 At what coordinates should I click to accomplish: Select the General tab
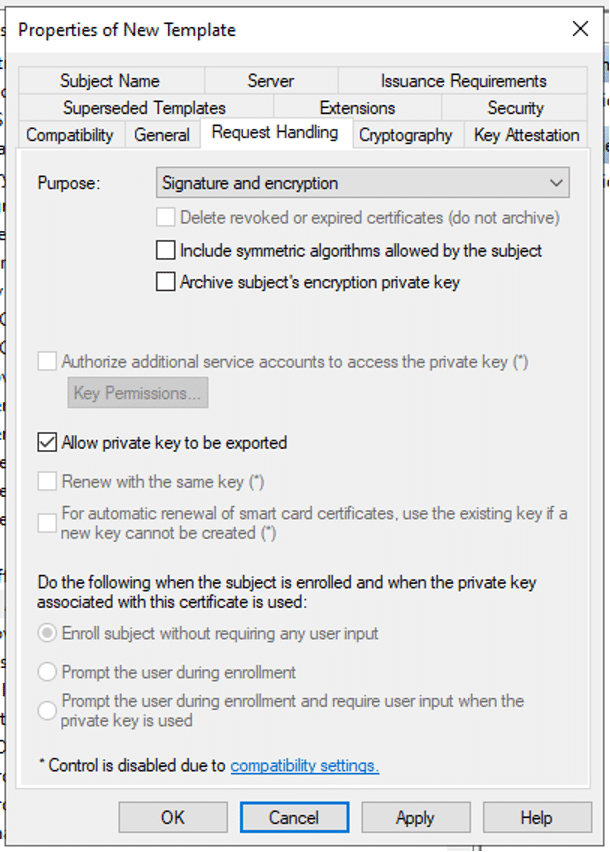pyautogui.click(x=162, y=135)
